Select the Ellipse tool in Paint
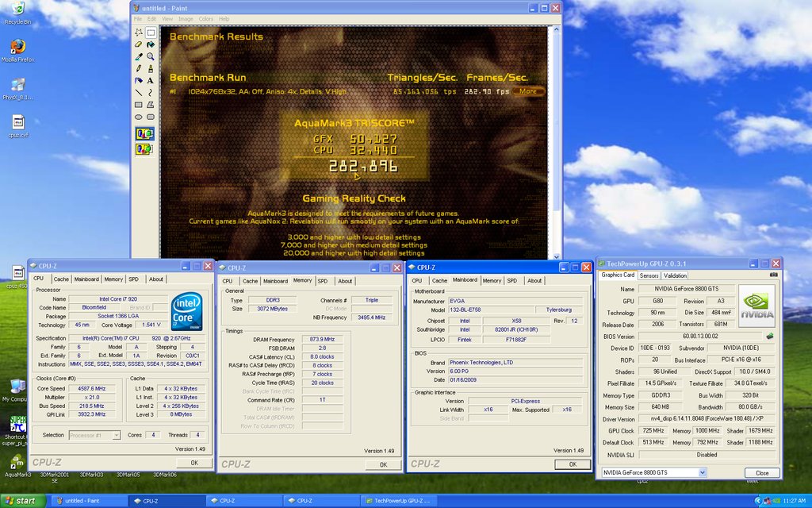This screenshot has width=812, height=508. (x=139, y=117)
